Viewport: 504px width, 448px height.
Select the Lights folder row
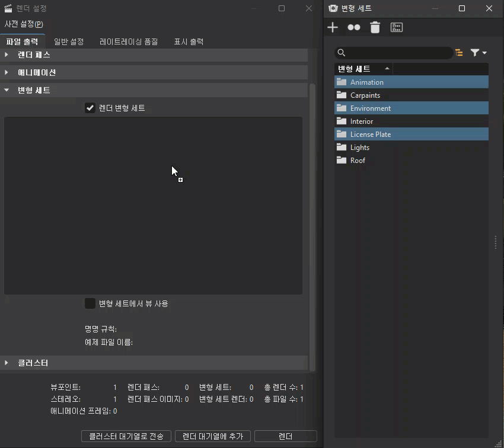[x=411, y=148]
